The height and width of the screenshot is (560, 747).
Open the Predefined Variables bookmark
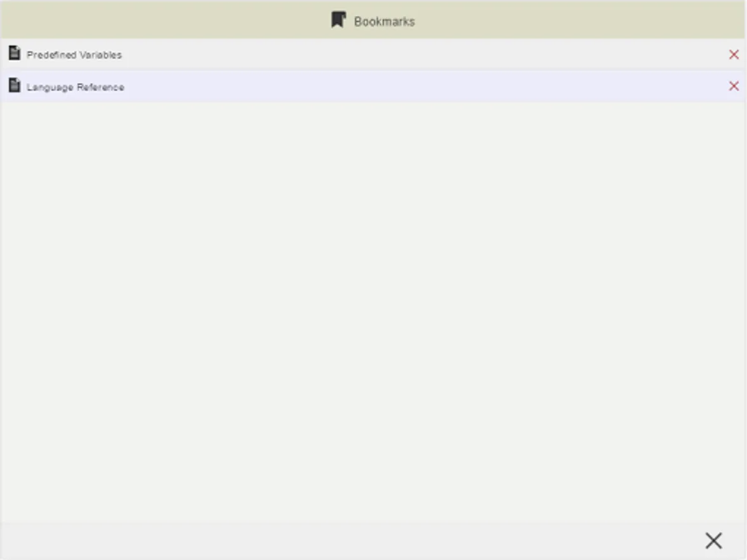(x=74, y=55)
